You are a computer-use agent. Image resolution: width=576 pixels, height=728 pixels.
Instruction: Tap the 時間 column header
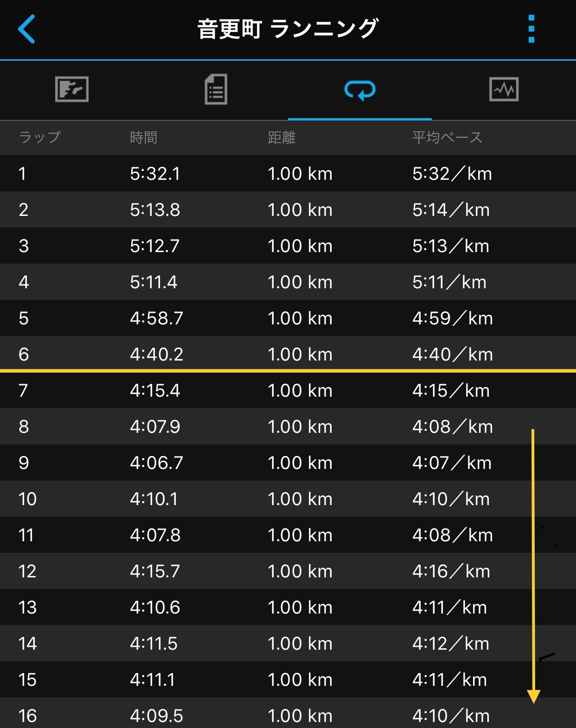pos(144,137)
